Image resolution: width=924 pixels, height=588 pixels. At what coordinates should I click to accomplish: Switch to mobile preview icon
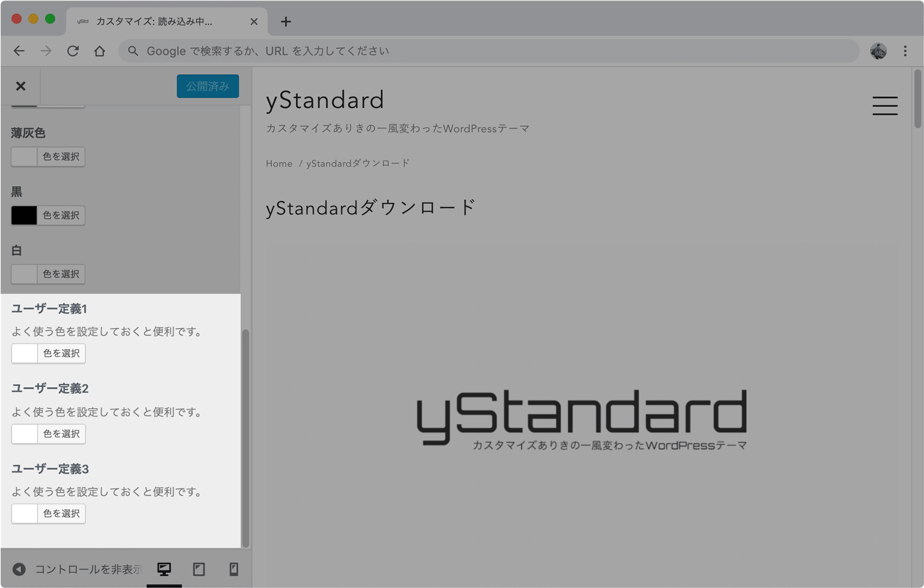(x=233, y=569)
